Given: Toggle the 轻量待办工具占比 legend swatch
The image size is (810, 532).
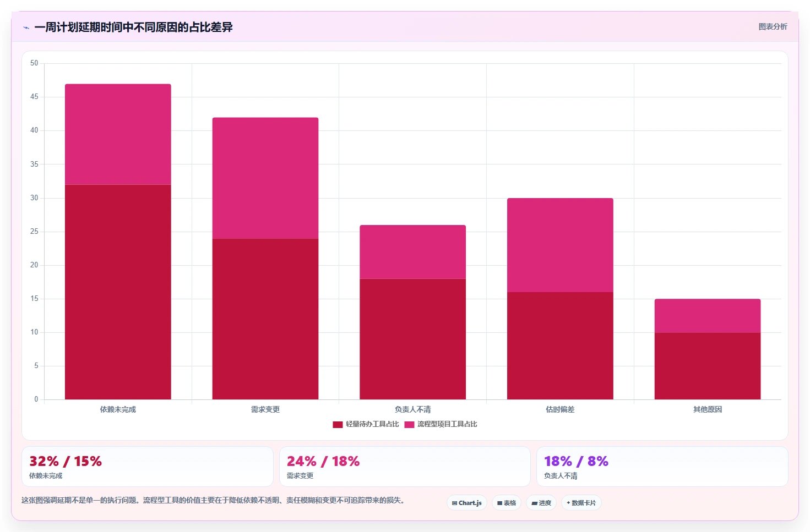Looking at the screenshot, I should pos(338,424).
